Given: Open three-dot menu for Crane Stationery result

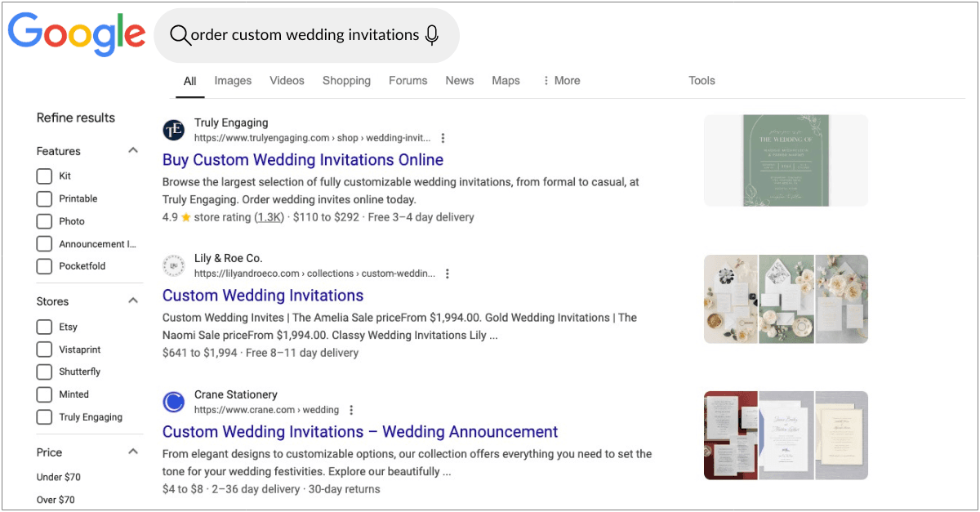Looking at the screenshot, I should [x=351, y=410].
